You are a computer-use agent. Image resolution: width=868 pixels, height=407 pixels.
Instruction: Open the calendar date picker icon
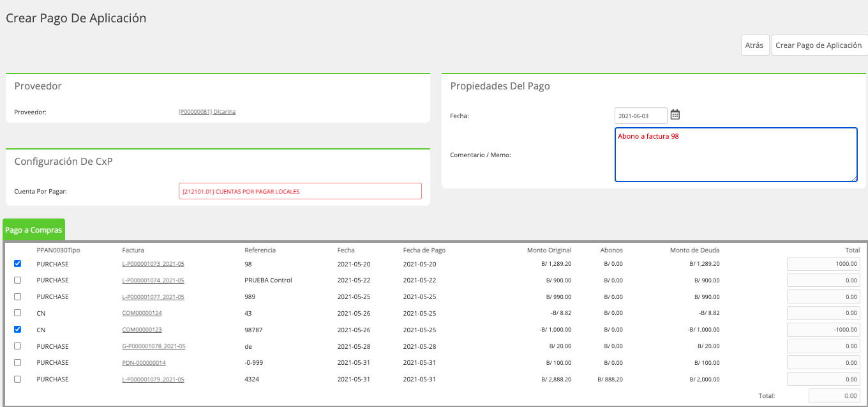[675, 115]
